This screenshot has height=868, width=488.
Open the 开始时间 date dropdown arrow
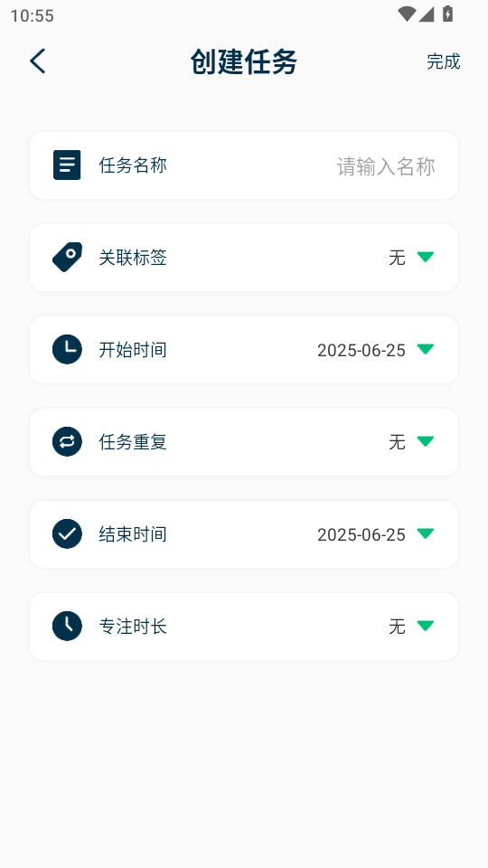pyautogui.click(x=426, y=349)
